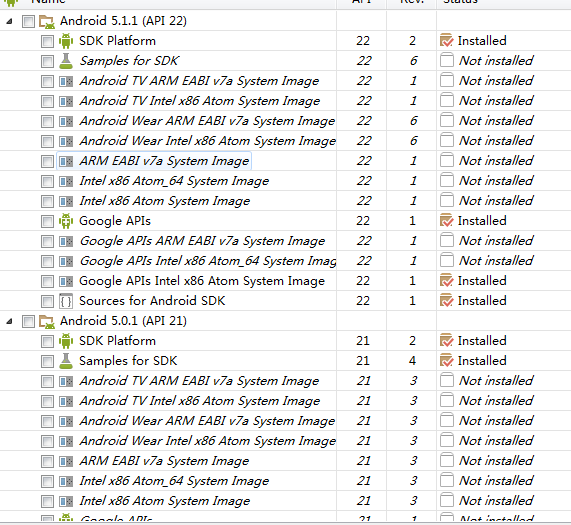This screenshot has width=571, height=525.
Task: Check Android Wear Intel x86 Atom API 22
Action: (x=47, y=141)
